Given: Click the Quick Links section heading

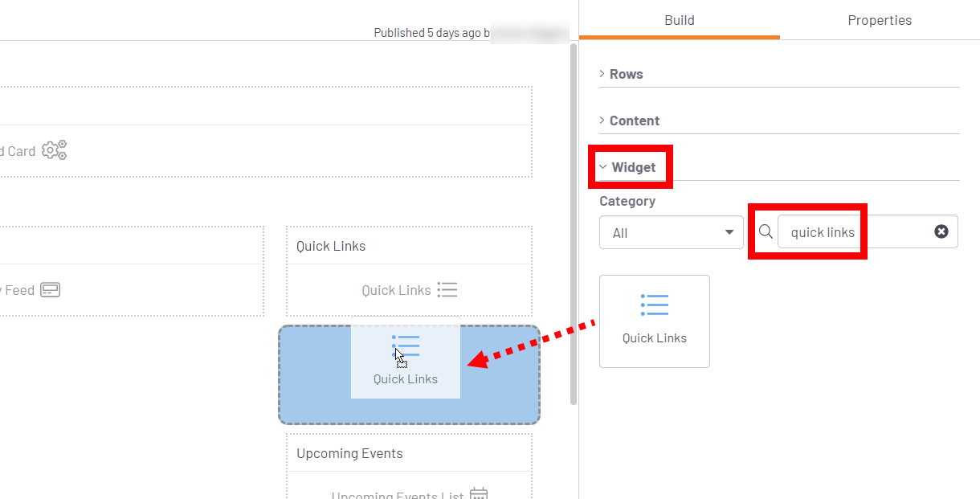Looking at the screenshot, I should click(331, 246).
